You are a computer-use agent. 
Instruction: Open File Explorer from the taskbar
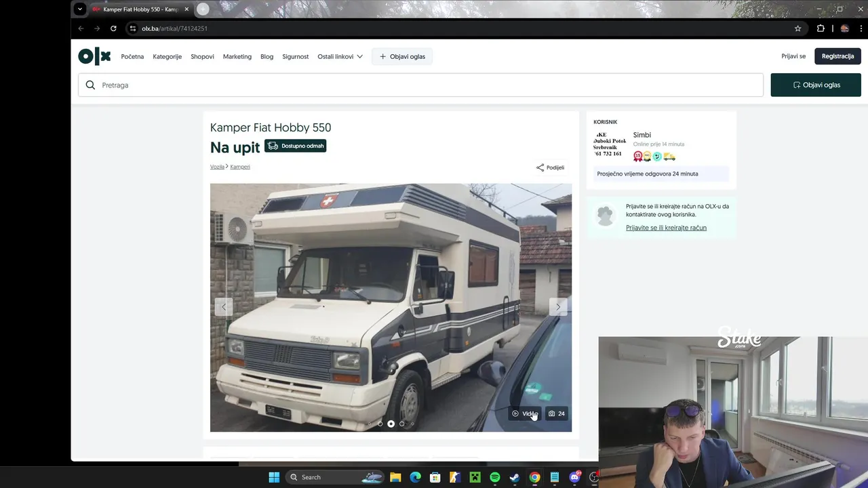point(395,477)
